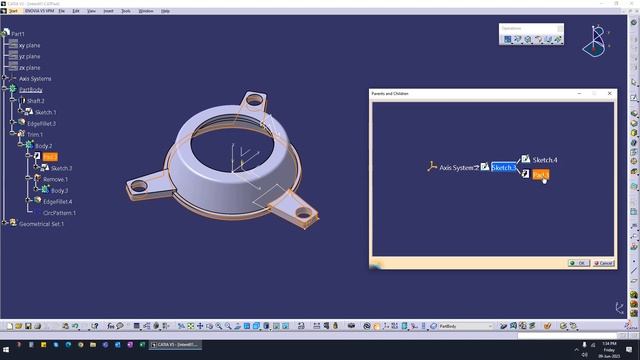Image resolution: width=640 pixels, height=360 pixels.
Task: Select the Rotate view tool
Action: point(209,326)
